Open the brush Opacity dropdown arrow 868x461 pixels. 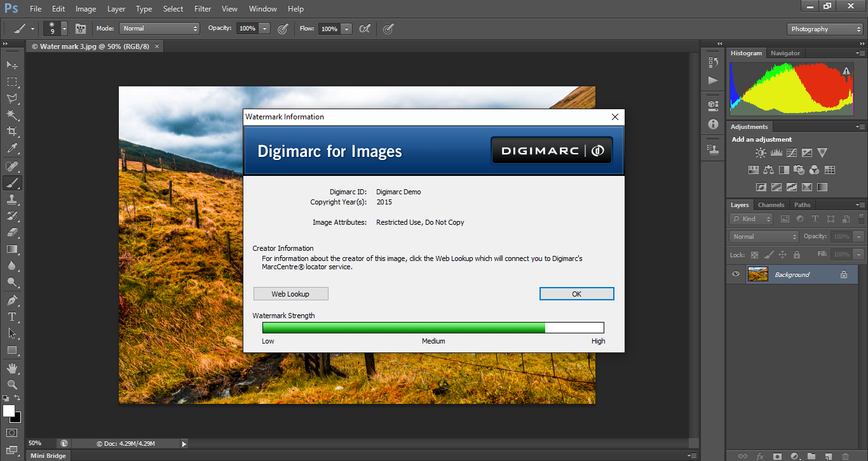pos(265,29)
